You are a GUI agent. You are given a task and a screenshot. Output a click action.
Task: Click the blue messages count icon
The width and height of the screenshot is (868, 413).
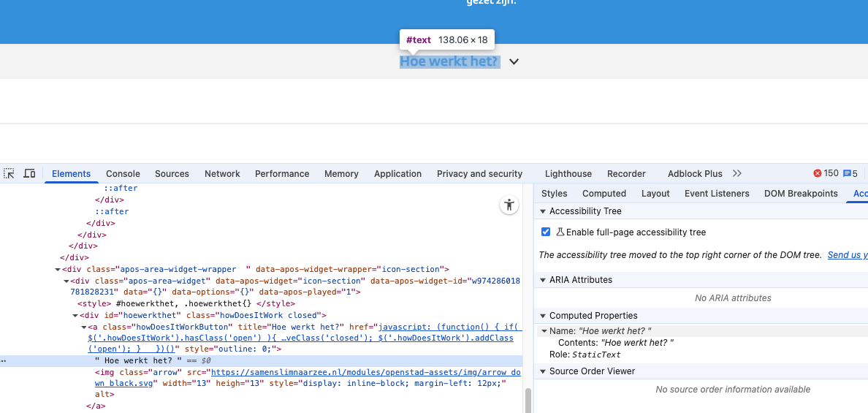tap(847, 173)
